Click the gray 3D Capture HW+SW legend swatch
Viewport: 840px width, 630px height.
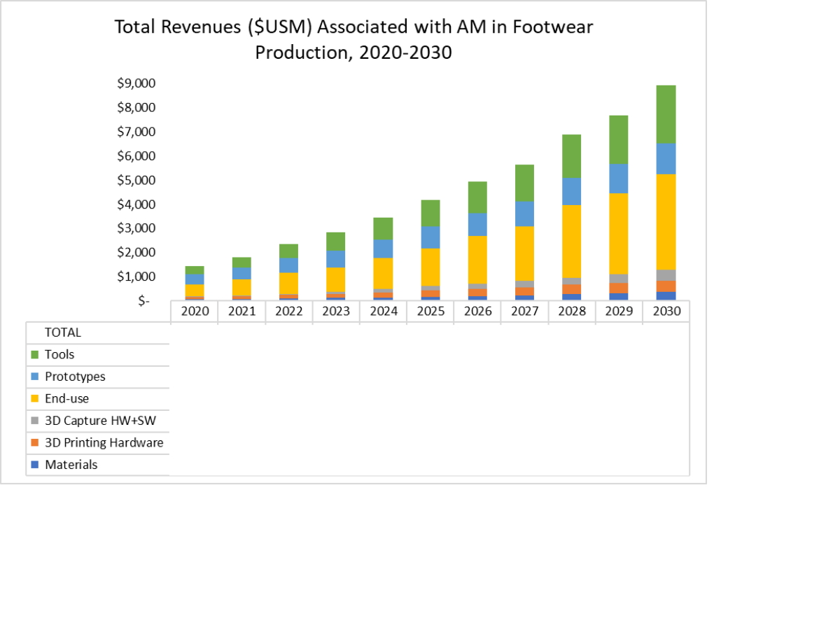(x=34, y=421)
